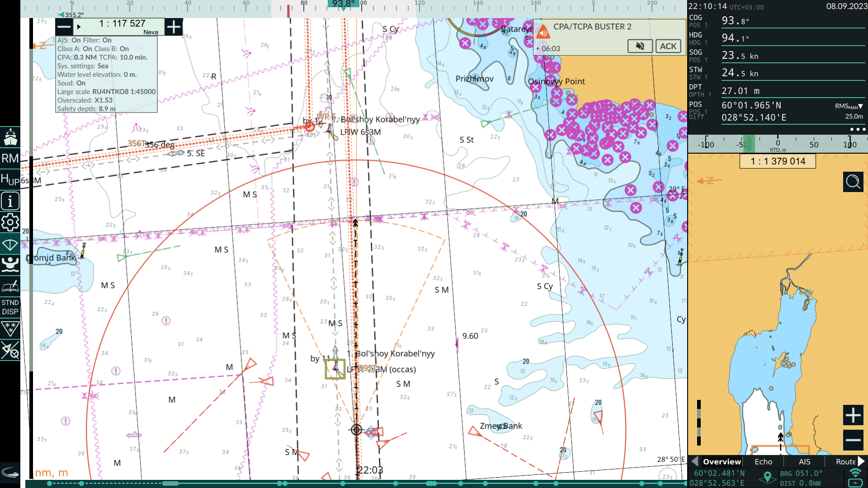Click the own ship icon in left toolbar

click(x=10, y=137)
